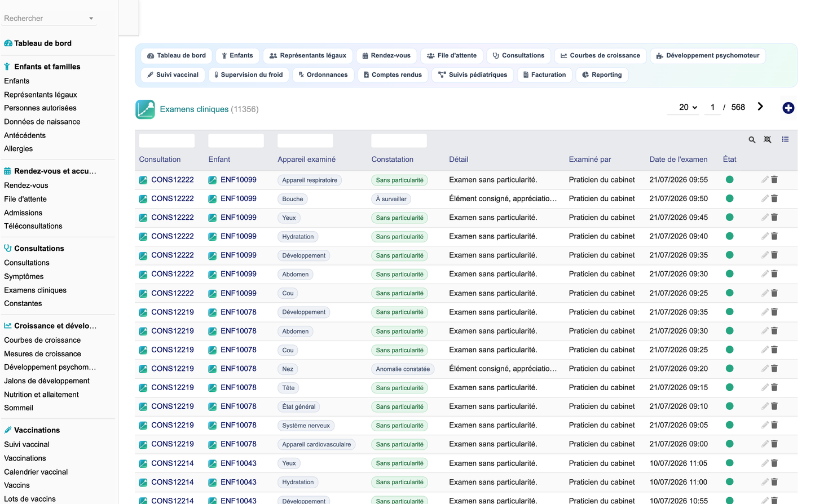Viewport: 815px width, 504px height.
Task: Open the 20 rows-per-page dropdown
Action: [x=688, y=107]
